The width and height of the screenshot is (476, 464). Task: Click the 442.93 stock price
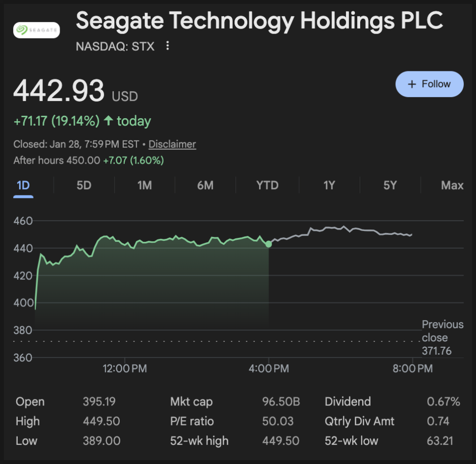tap(59, 91)
